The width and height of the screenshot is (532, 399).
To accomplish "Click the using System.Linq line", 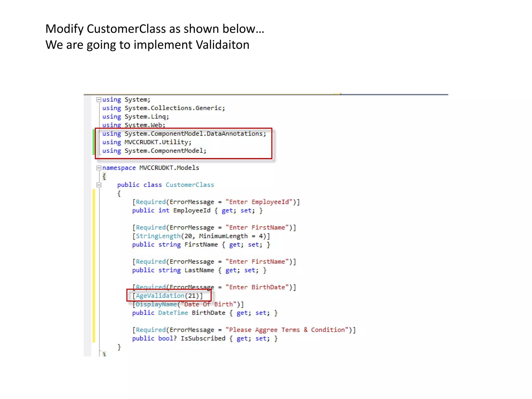I will (x=135, y=117).
